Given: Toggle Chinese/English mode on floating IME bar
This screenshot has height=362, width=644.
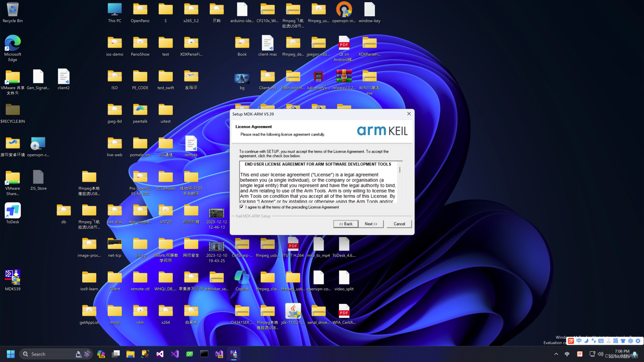Looking at the screenshot, I should pos(579,341).
